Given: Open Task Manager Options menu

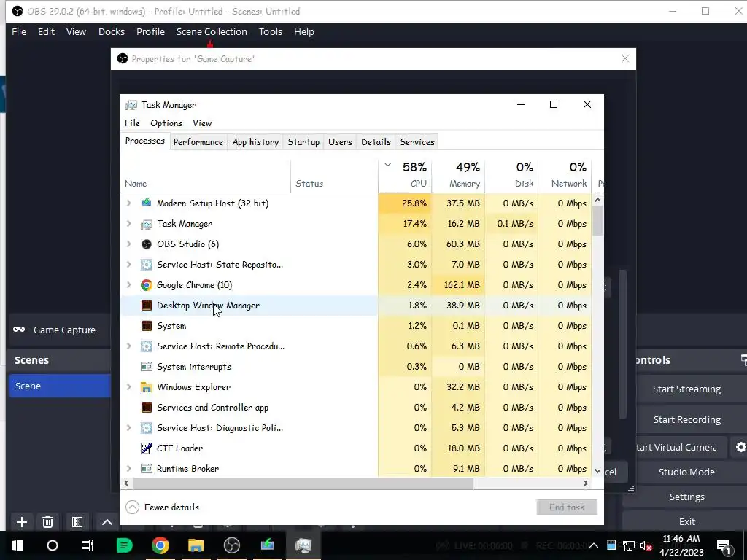Looking at the screenshot, I should tap(166, 122).
